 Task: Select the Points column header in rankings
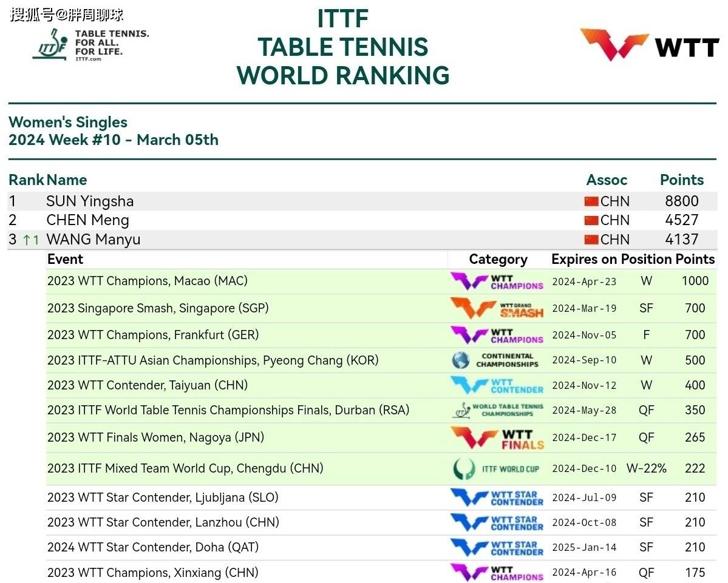(x=681, y=180)
